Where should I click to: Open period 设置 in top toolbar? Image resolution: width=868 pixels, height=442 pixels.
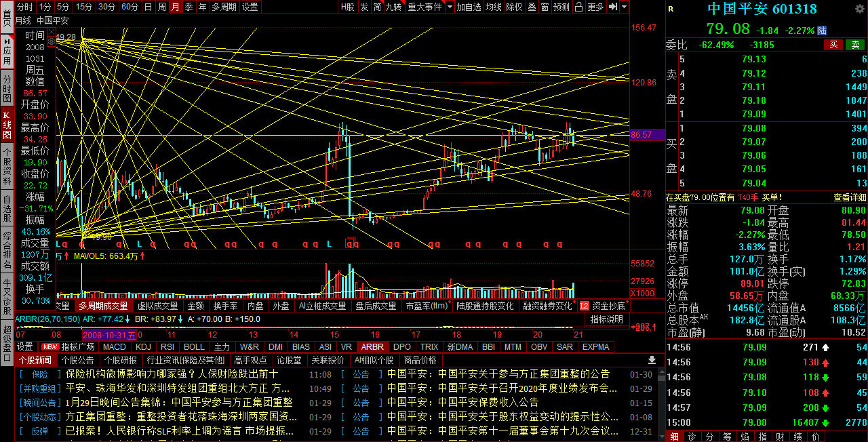pyautogui.click(x=250, y=7)
